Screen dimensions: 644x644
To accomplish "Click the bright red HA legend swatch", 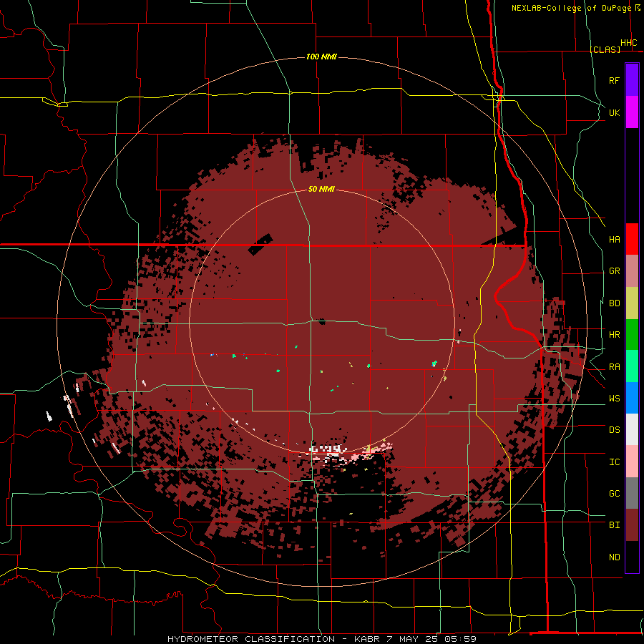I will coord(632,239).
